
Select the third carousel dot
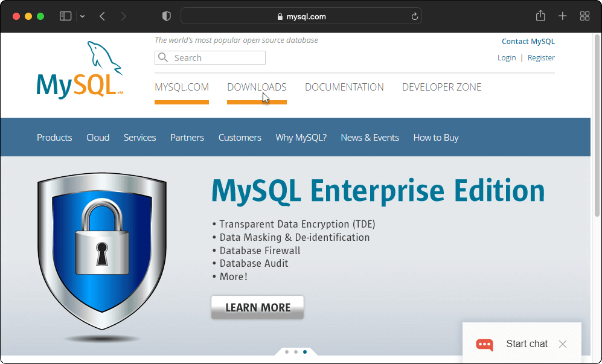point(305,351)
